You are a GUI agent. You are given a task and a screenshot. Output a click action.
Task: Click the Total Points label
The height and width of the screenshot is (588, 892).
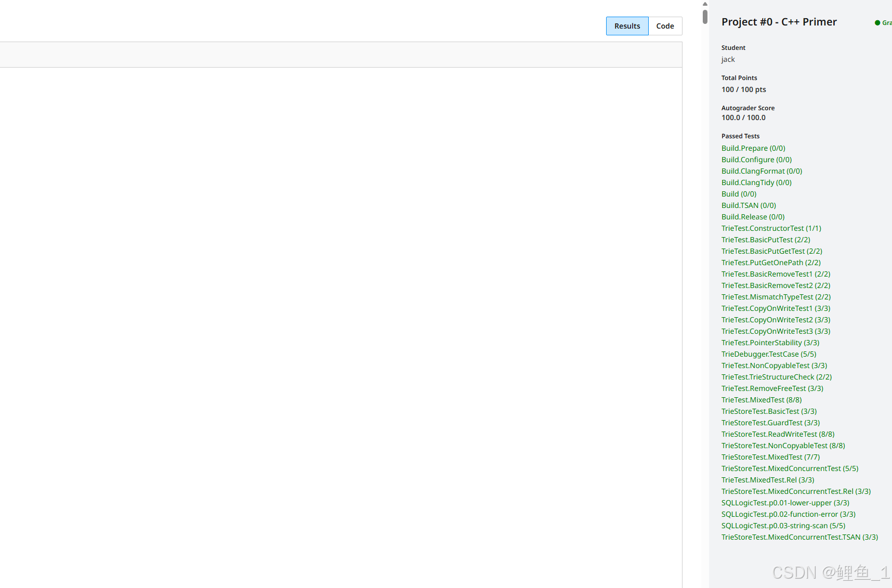[x=739, y=78]
